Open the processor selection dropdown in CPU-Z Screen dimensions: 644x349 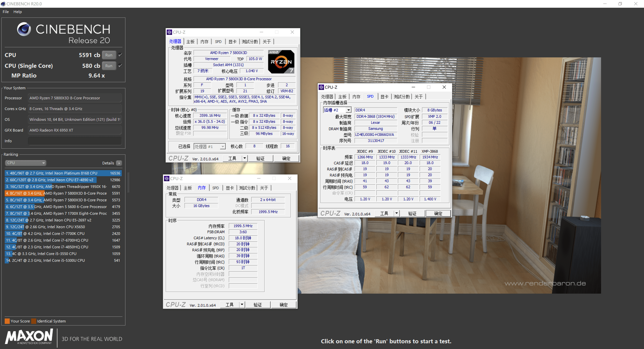pos(209,146)
